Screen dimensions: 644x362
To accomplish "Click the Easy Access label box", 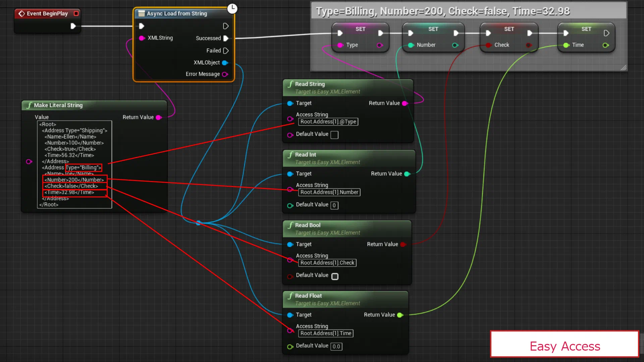I will (x=565, y=344).
